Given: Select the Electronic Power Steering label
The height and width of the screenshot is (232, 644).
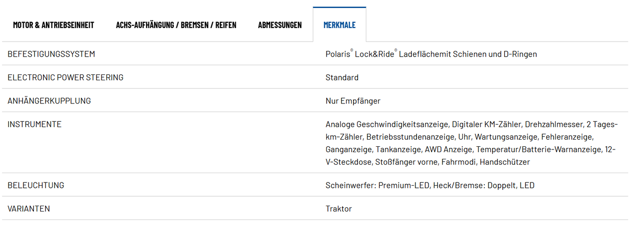Looking at the screenshot, I should click(66, 78).
